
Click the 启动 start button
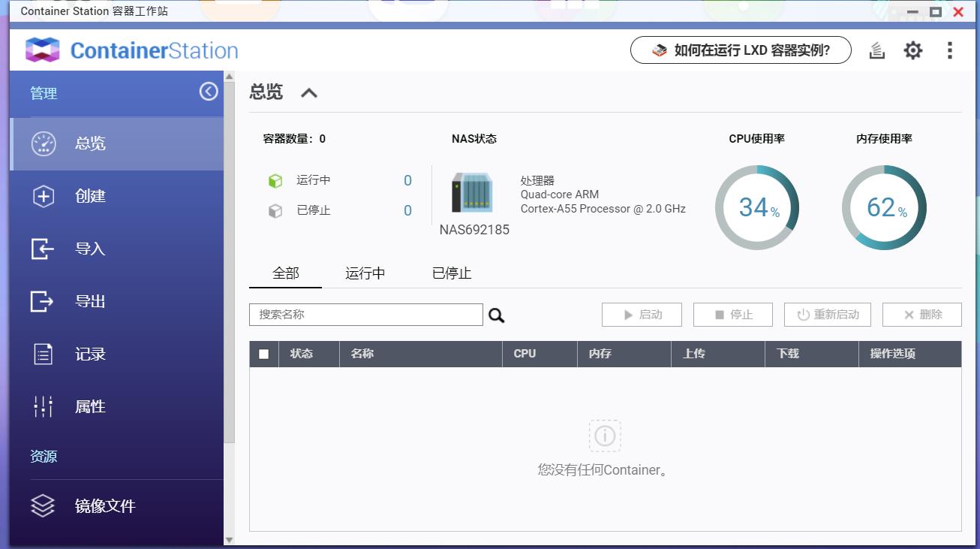tap(642, 315)
